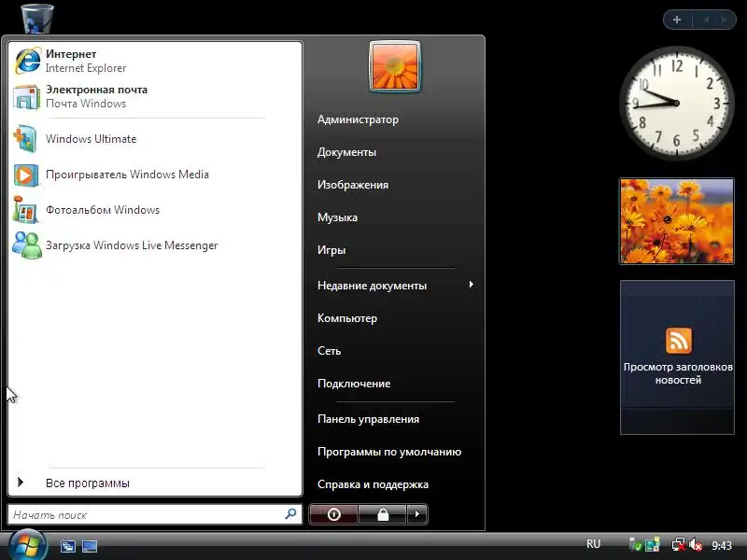Start Проигрыватель Windows Media icon
This screenshot has height=560, width=747.
tap(26, 175)
